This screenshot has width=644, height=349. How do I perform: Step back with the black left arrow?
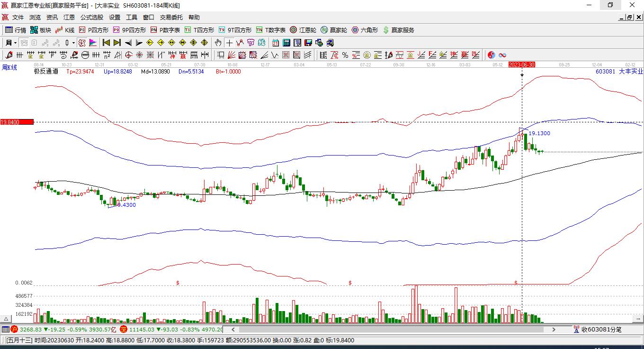[x=128, y=43]
